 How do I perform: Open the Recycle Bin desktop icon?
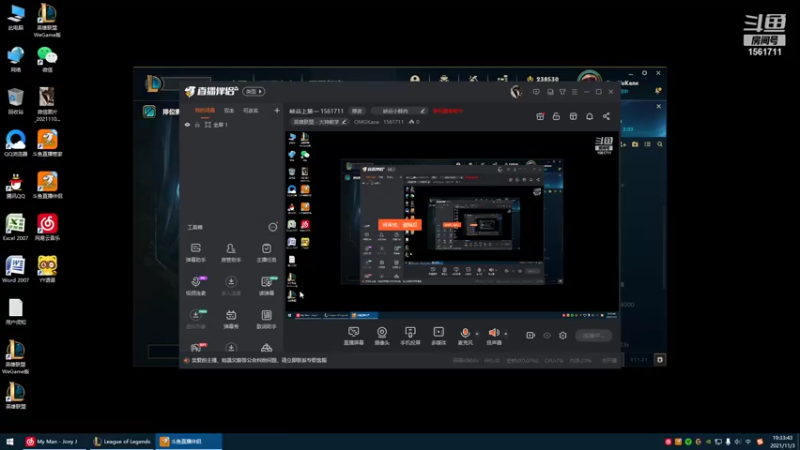(x=15, y=101)
